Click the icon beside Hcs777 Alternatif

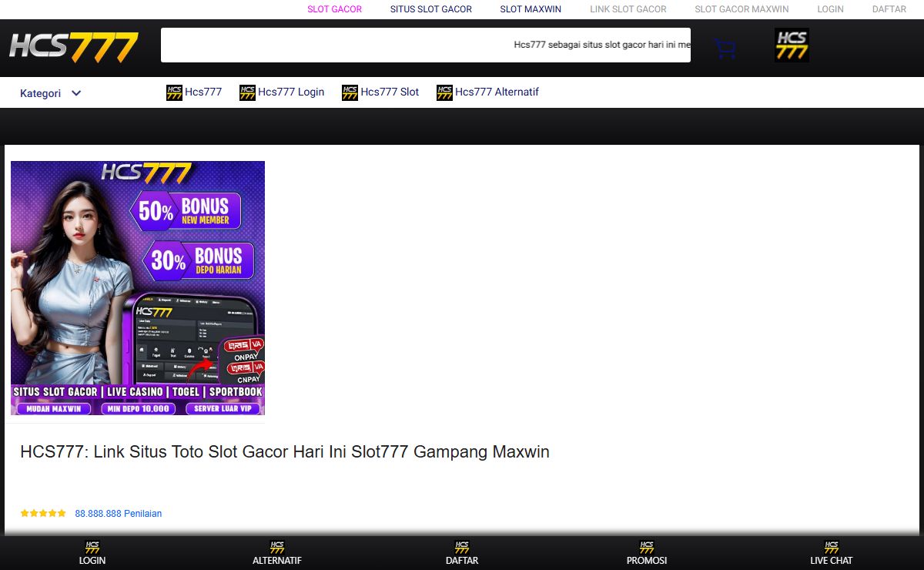pos(444,92)
